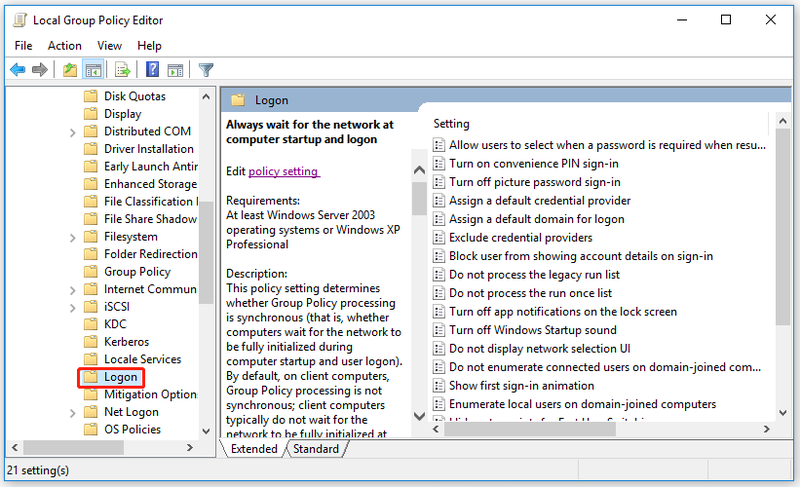Click the tree pane scroll down arrow
The image size is (800, 487).
[x=206, y=431]
